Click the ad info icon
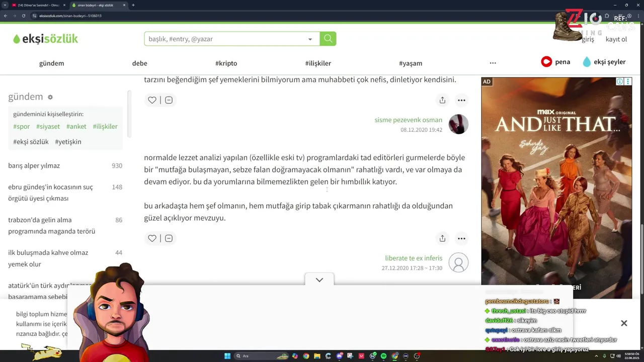Image resolution: width=644 pixels, height=362 pixels. pos(620,81)
